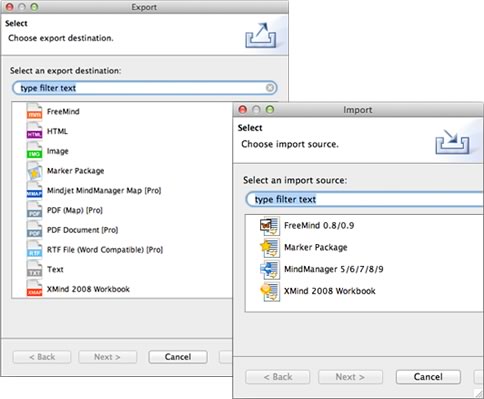Click Back in the Import dialog
This screenshot has width=484, height=399.
click(x=278, y=377)
